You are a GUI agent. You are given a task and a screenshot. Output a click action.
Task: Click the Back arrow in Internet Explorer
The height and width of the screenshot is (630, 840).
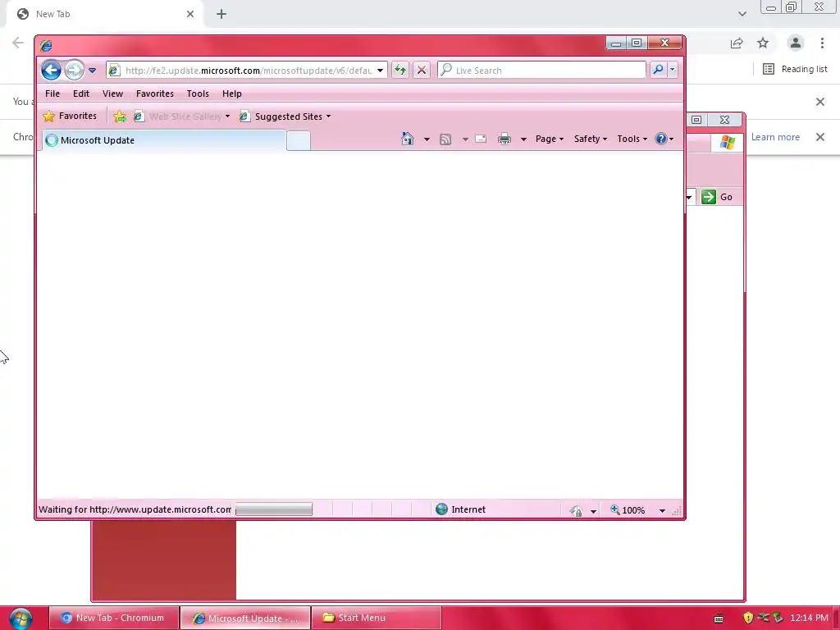52,71
